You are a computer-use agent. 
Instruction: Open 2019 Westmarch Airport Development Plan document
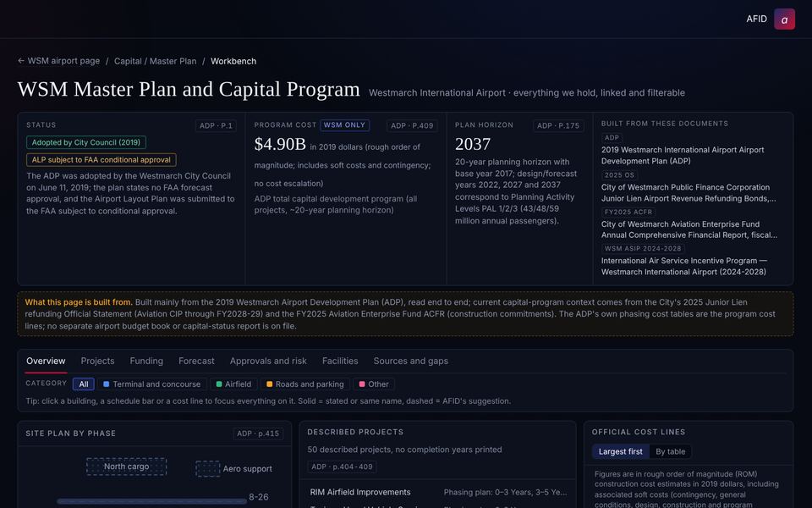(x=683, y=156)
